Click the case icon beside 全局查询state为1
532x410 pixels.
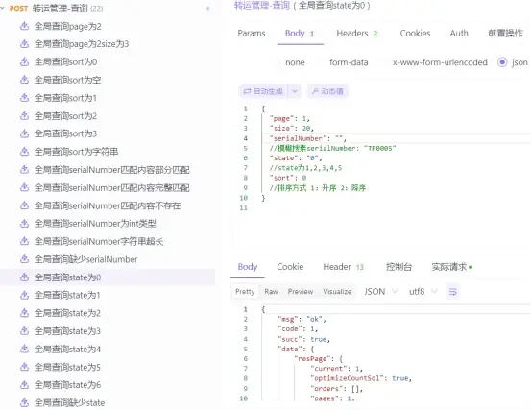[24, 295]
